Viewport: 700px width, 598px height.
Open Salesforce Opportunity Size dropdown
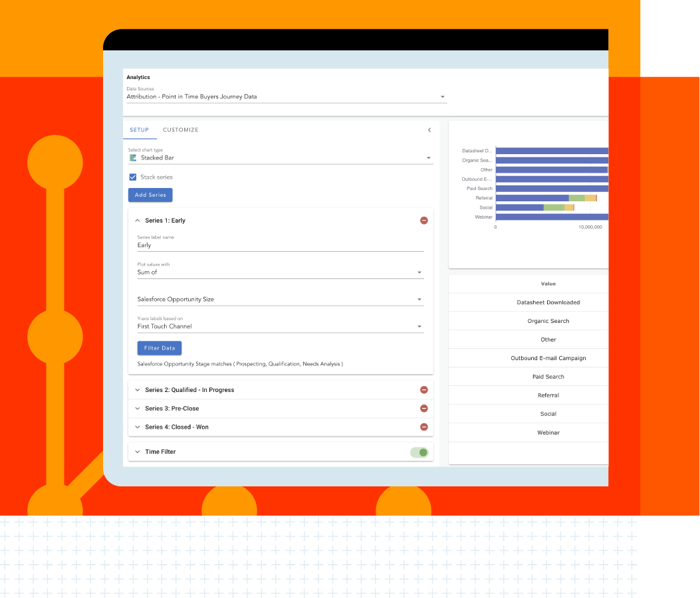click(x=281, y=300)
